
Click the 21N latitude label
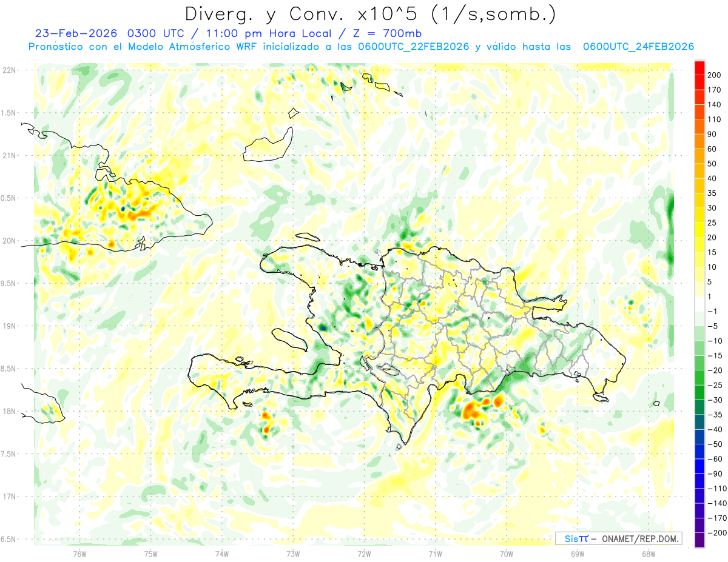click(9, 156)
